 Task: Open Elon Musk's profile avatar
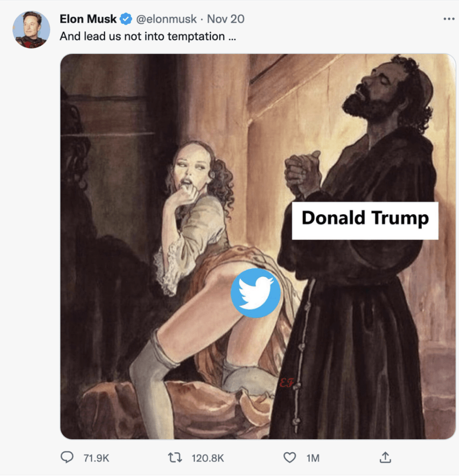click(x=31, y=30)
